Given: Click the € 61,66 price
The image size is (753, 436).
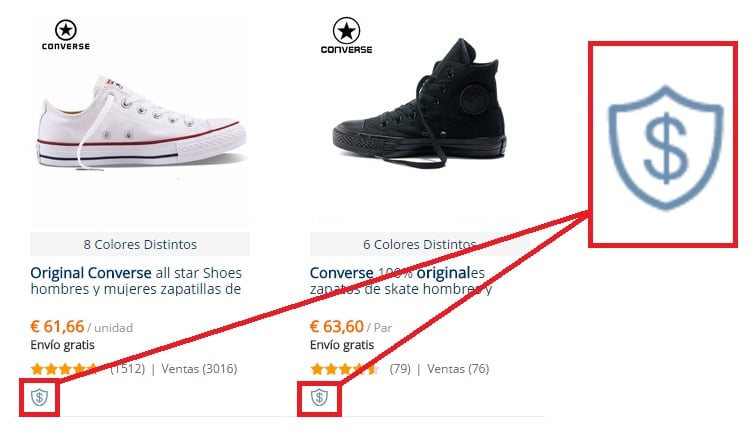Looking at the screenshot, I should point(57,327).
